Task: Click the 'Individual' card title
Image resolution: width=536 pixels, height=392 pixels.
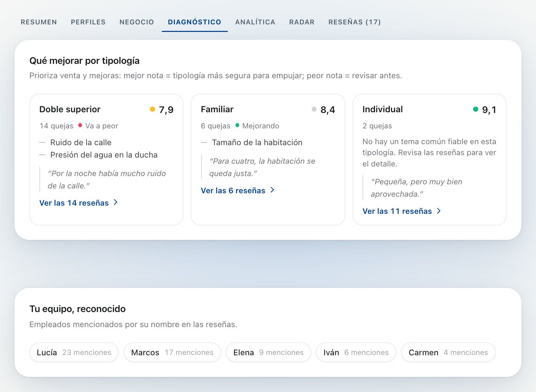Action: click(382, 109)
